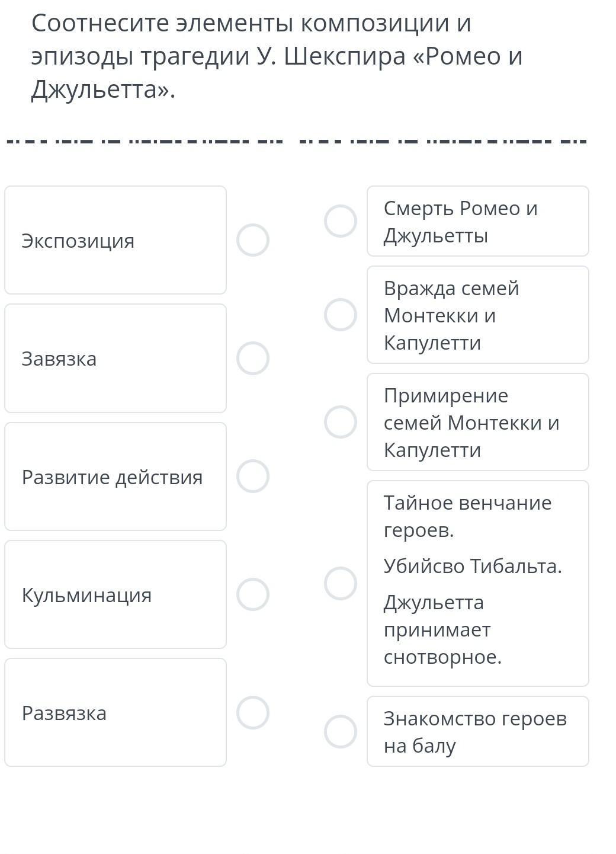
Task: Click circle for Знакомство героев на балу
Action: coord(341,731)
